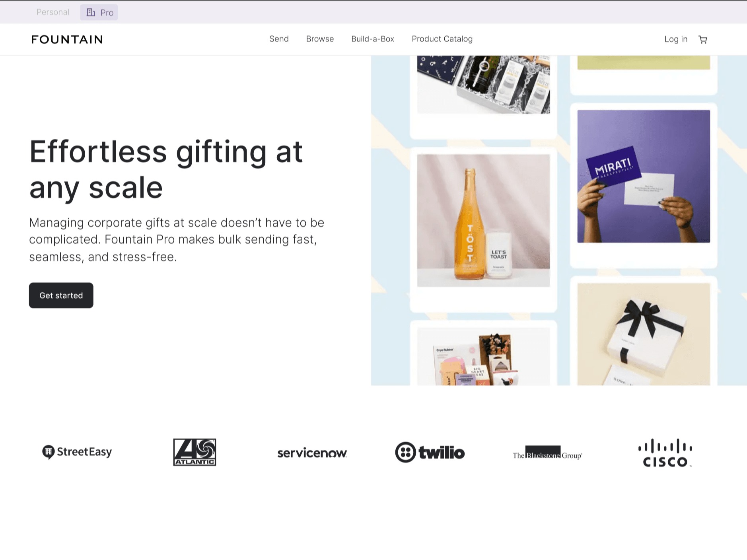Click the ServiceNow logo
The image size is (747, 560).
coord(312,453)
